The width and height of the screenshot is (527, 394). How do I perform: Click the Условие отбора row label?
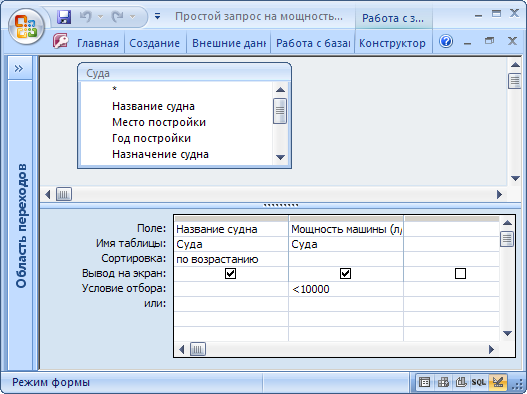[124, 288]
